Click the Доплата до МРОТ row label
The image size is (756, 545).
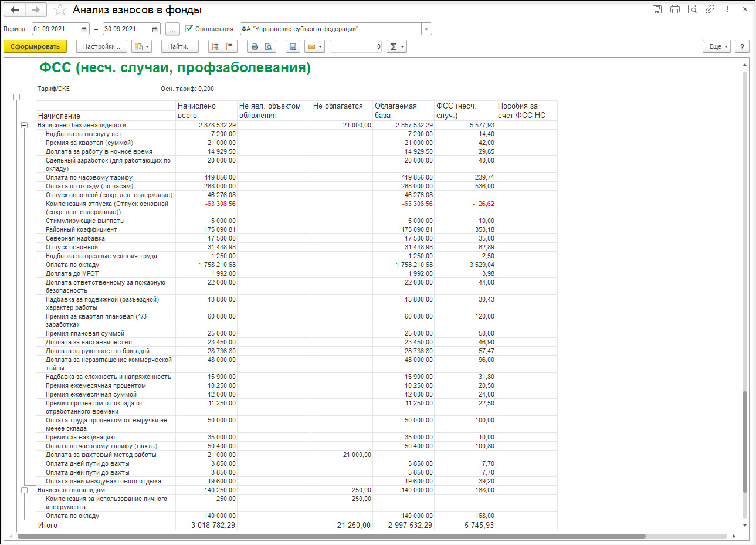72,273
